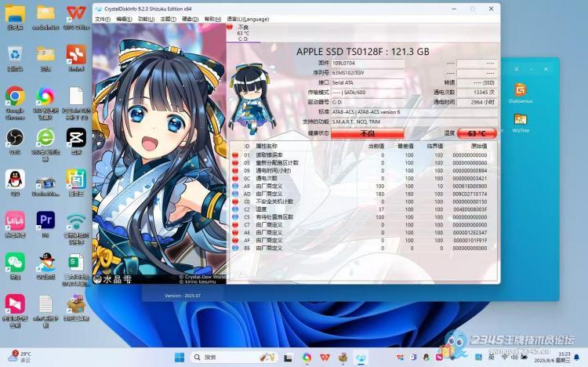The image size is (588, 367).
Task: Open the green WPS spreadsheet file on desktop
Action: click(x=76, y=269)
